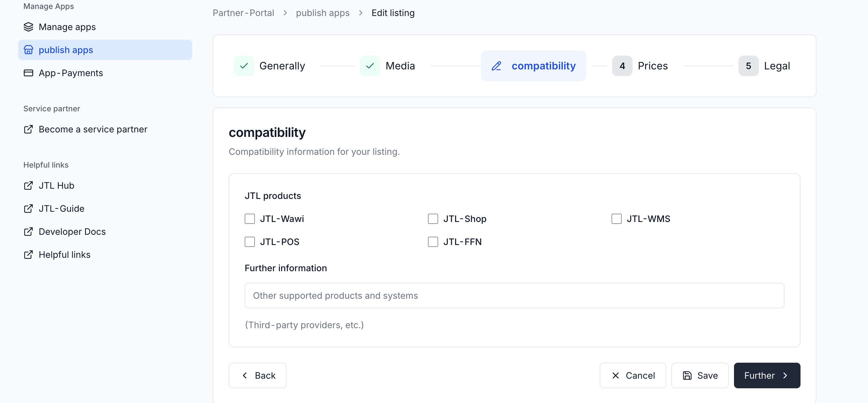The width and height of the screenshot is (868, 403).
Task: Select publish apps in the sidebar
Action: tap(105, 50)
